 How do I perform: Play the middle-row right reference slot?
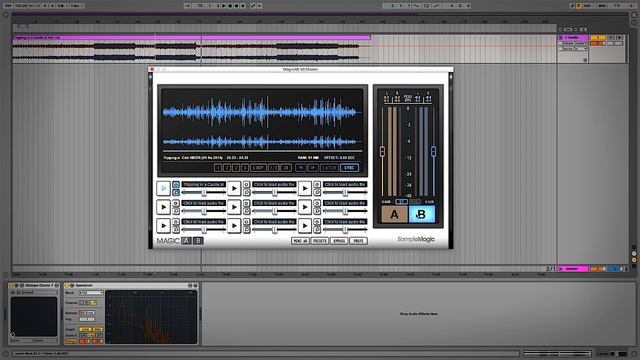[x=304, y=207]
